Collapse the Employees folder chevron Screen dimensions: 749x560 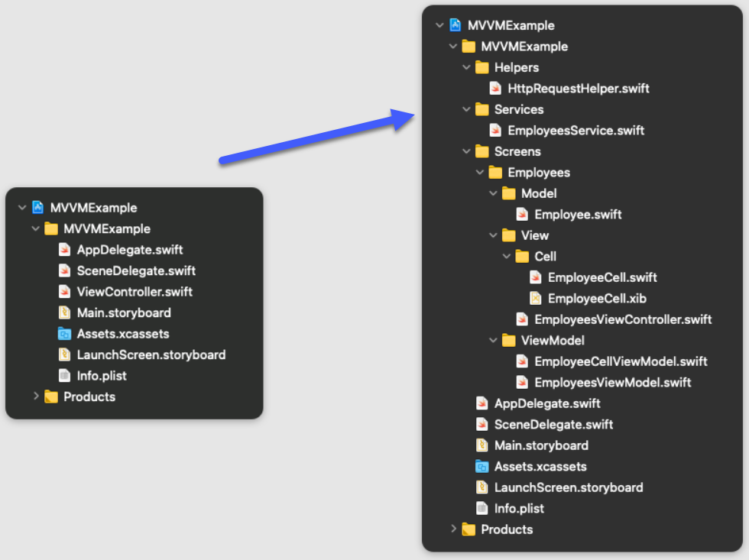point(479,173)
